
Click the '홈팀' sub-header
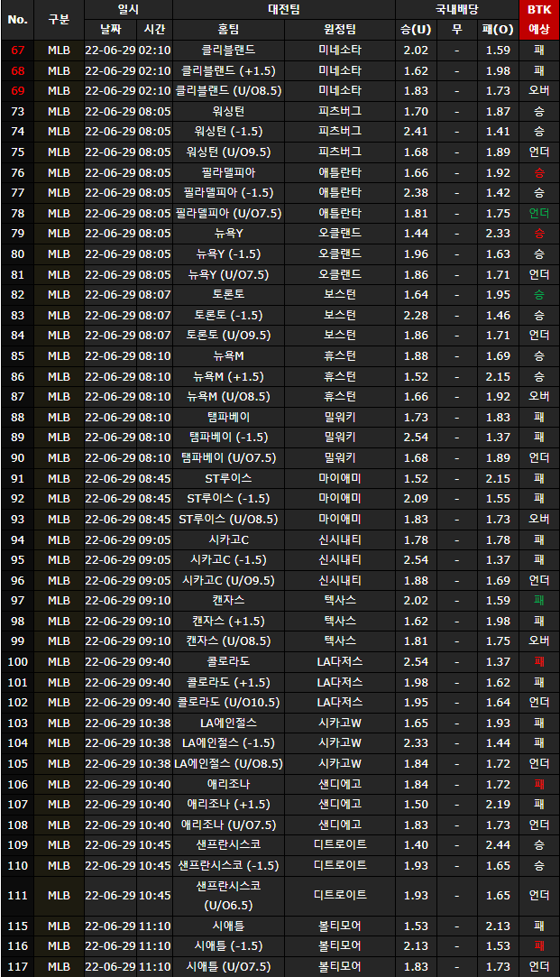[229, 29]
